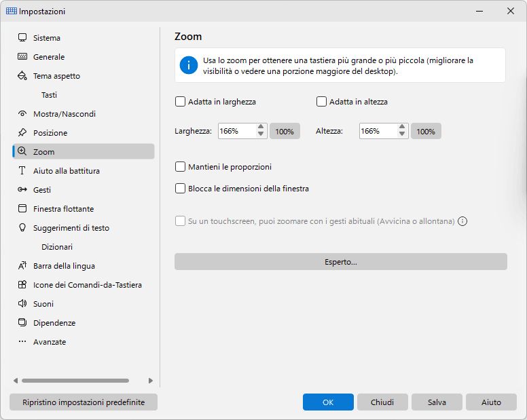This screenshot has height=420, width=527.
Task: Increase Altezza value with up arrow
Action: 402,127
